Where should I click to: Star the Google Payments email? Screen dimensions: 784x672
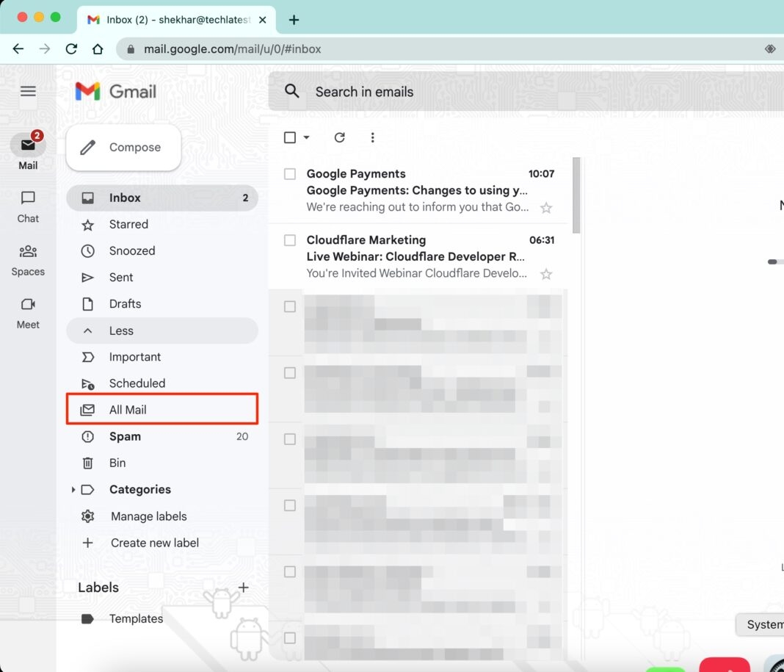tap(546, 208)
